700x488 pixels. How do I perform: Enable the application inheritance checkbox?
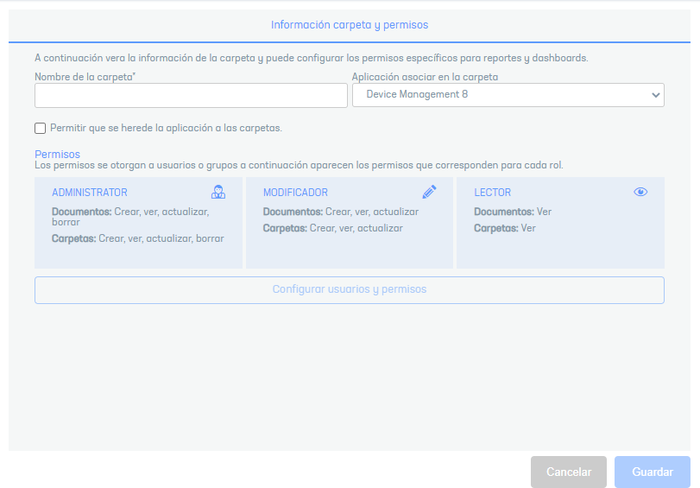tap(40, 128)
